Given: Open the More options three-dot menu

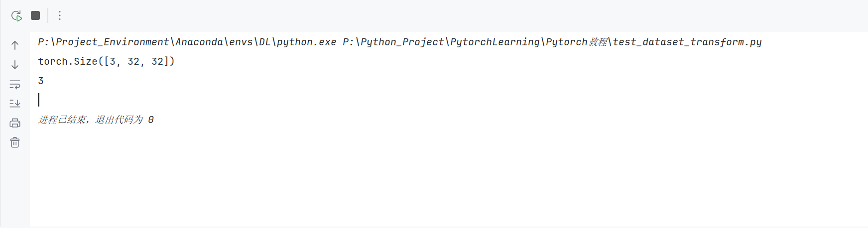Looking at the screenshot, I should coord(60,15).
